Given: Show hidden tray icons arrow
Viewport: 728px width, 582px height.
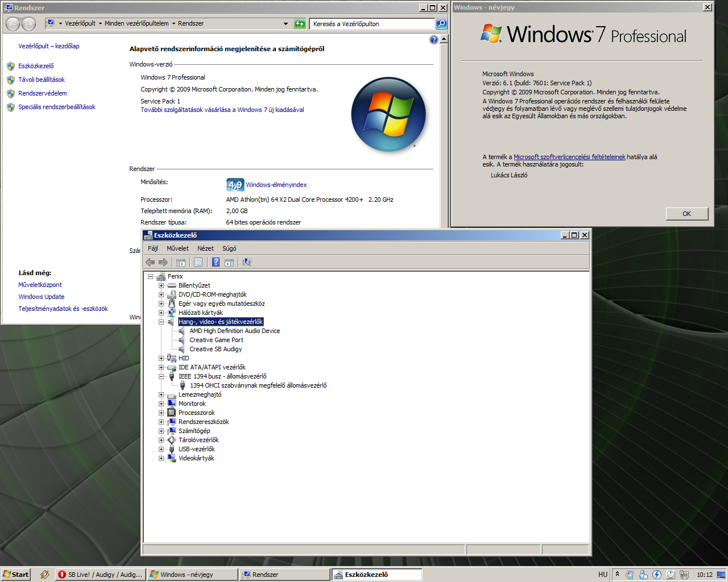Looking at the screenshot, I should (617, 574).
